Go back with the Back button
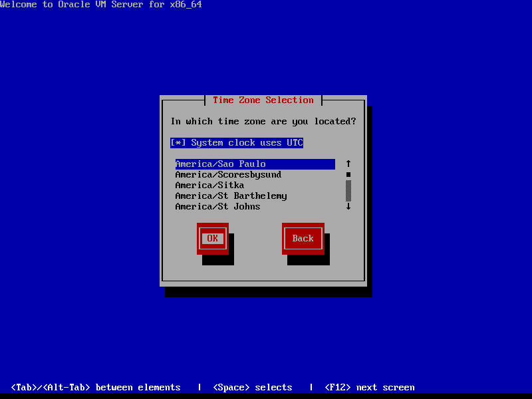The image size is (532, 399). (x=303, y=239)
